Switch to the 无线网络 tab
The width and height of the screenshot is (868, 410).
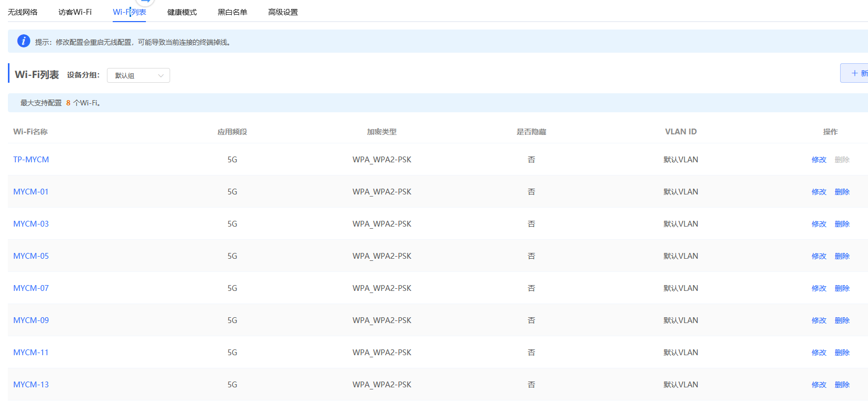(x=23, y=12)
